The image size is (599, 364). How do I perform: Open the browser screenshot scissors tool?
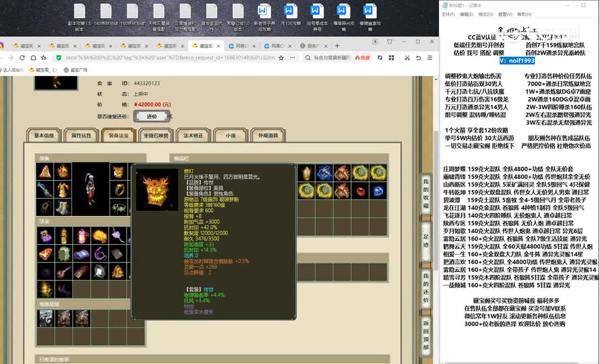click(x=407, y=58)
